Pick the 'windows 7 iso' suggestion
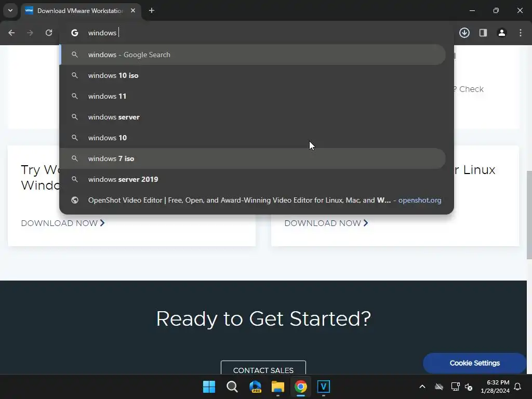 click(253, 158)
